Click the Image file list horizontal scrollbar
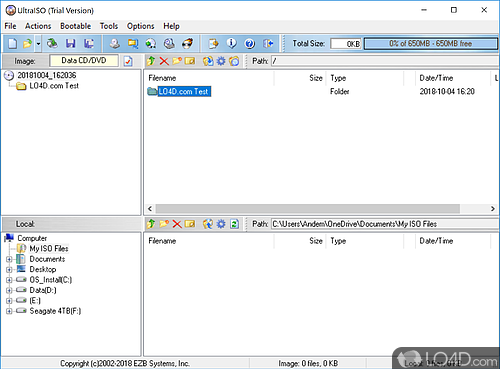This screenshot has height=369, width=500. pos(307,209)
